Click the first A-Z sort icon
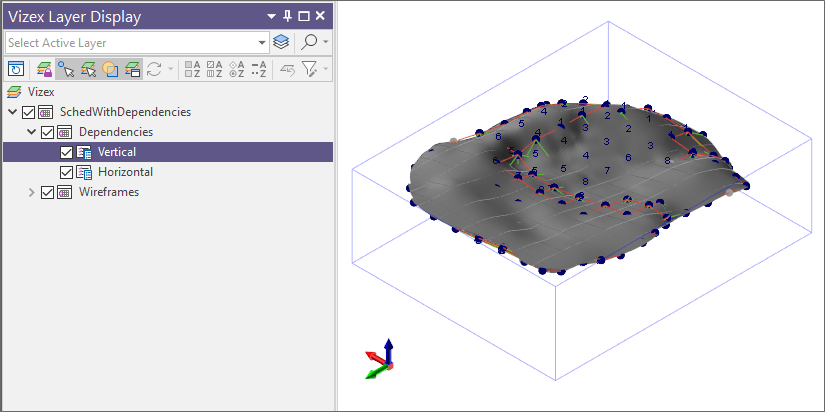 (192, 69)
